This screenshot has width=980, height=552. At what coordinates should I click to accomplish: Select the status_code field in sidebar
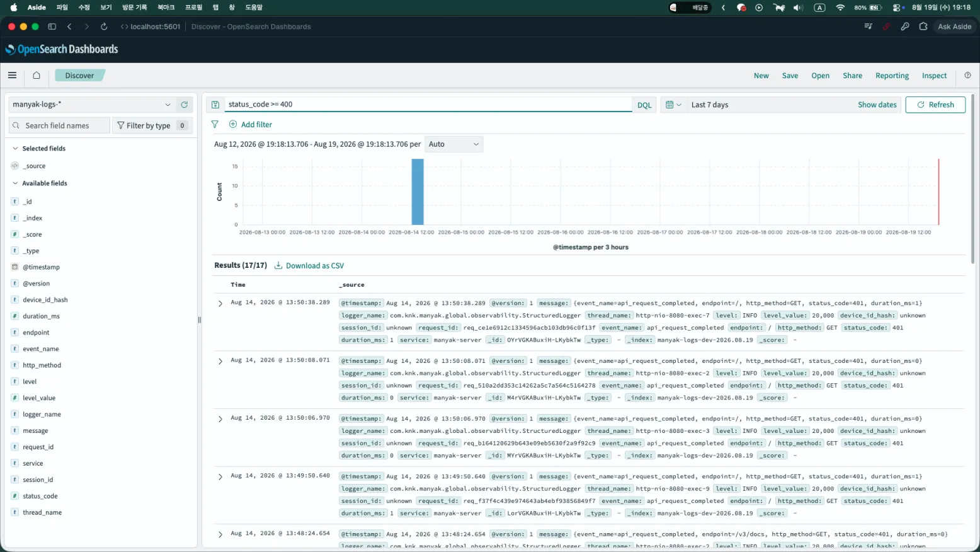click(x=40, y=496)
